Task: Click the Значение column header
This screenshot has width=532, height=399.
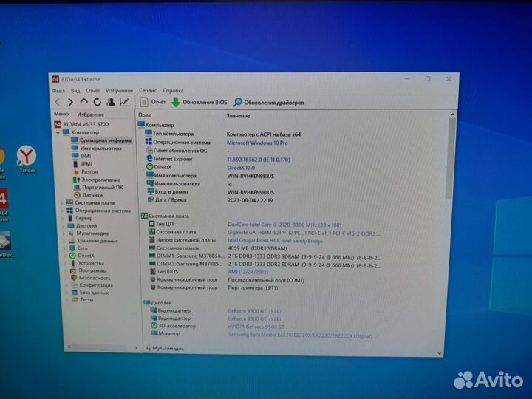Action: 238,116
